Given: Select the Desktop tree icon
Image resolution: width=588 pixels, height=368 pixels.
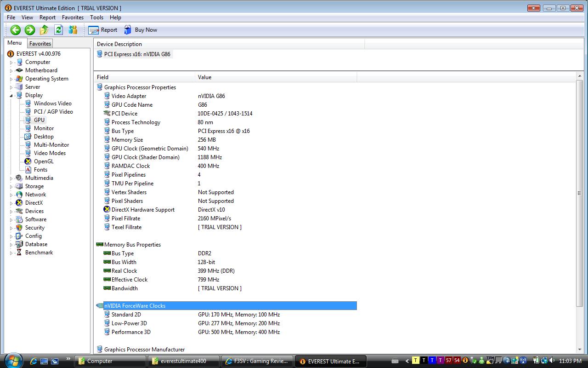Looking at the screenshot, I should [28, 137].
